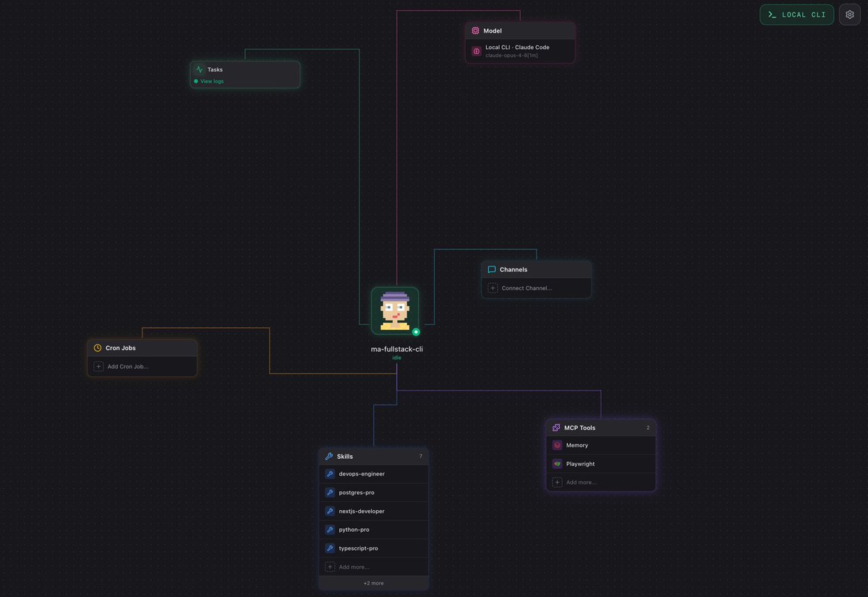The image size is (868, 597).
Task: Click the Cron Jobs header title
Action: [121, 348]
